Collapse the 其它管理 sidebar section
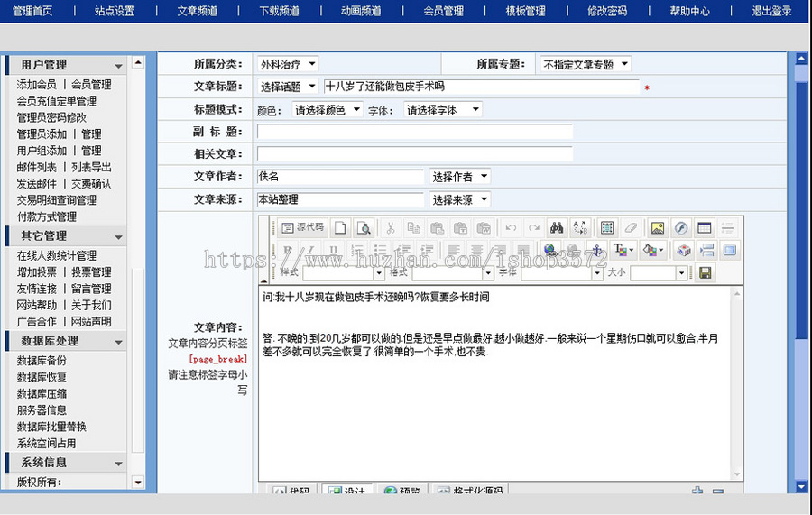The image size is (812, 515). (x=118, y=237)
